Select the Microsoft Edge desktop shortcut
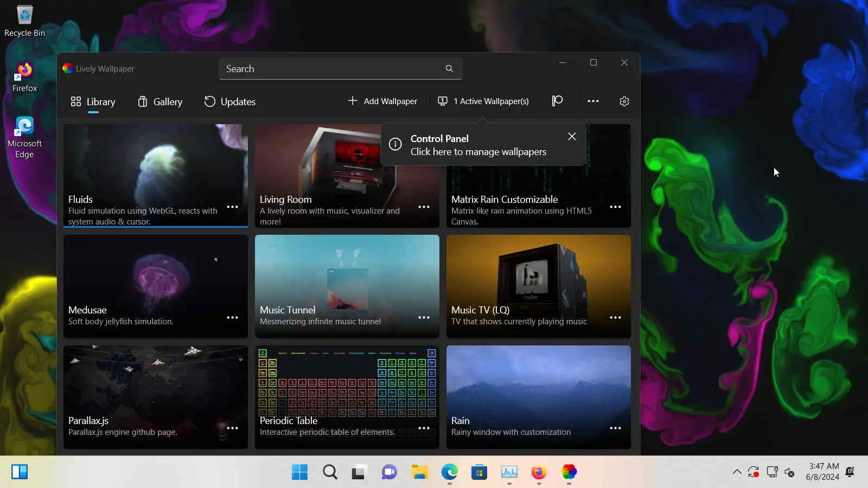 tap(24, 138)
